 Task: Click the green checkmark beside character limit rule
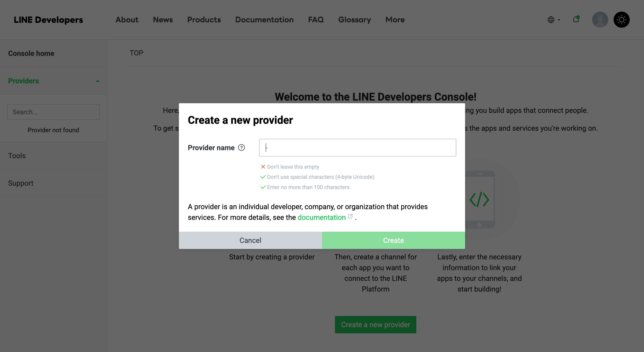click(263, 187)
